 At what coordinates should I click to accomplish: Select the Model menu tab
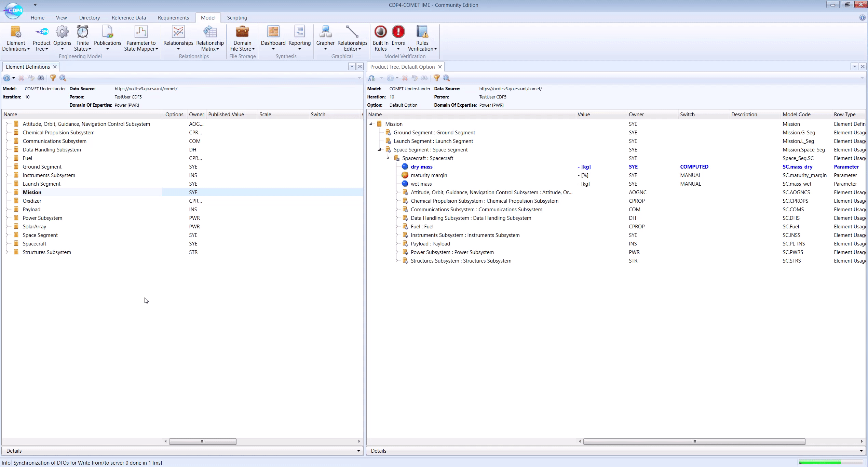pyautogui.click(x=208, y=17)
